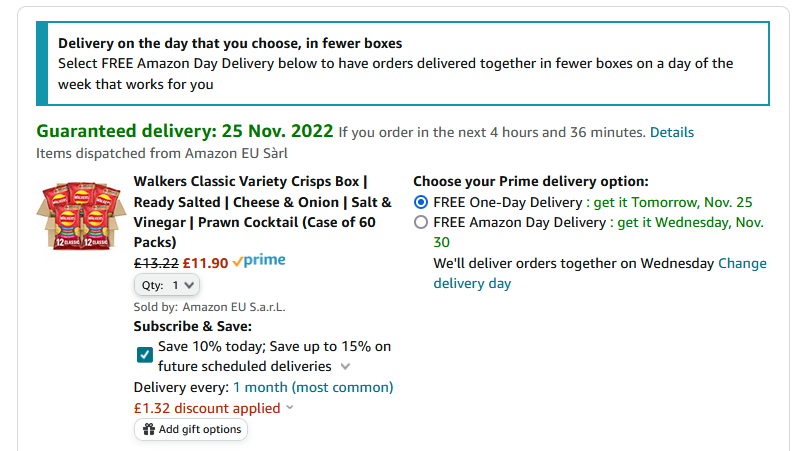This screenshot has height=451, width=799.
Task: Click the Add gift options button
Action: click(191, 429)
